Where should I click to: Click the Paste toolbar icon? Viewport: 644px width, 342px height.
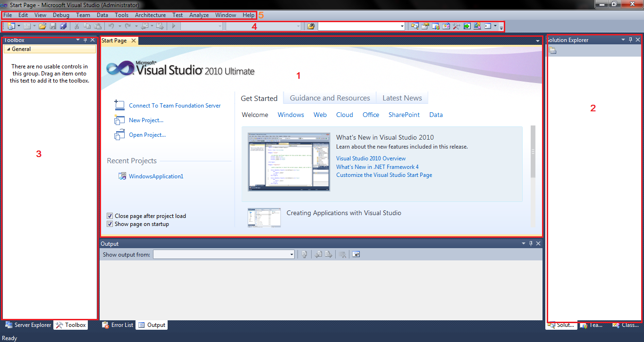tap(98, 26)
